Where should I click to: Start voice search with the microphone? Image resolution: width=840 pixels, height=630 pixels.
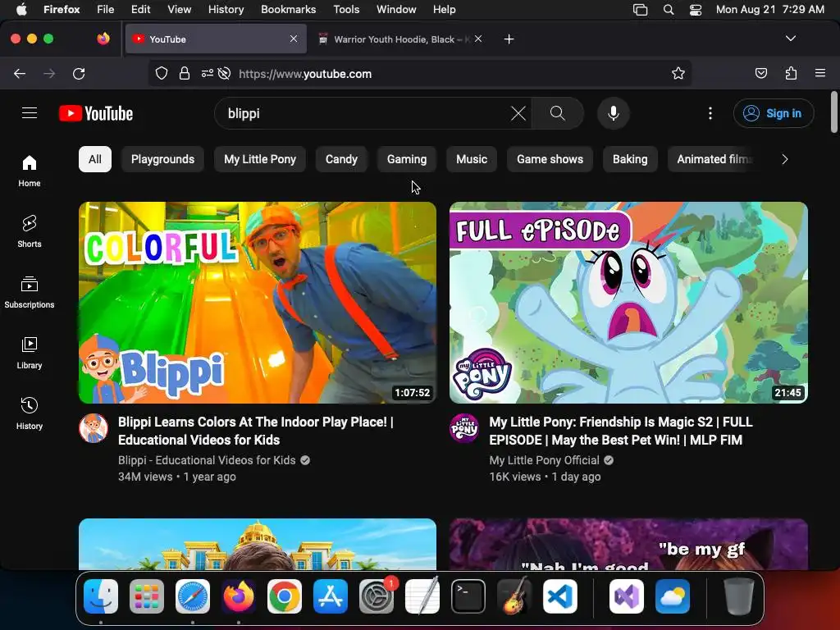click(x=614, y=113)
